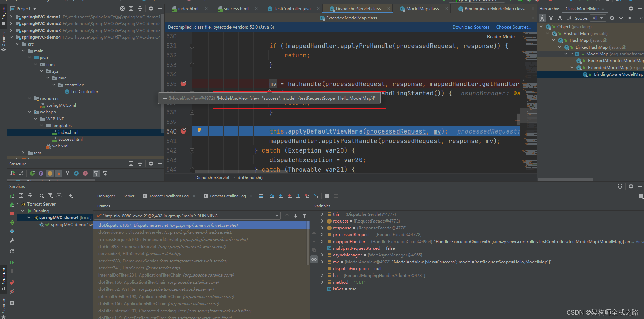
Task: Expand the test folder
Action: tap(23, 153)
